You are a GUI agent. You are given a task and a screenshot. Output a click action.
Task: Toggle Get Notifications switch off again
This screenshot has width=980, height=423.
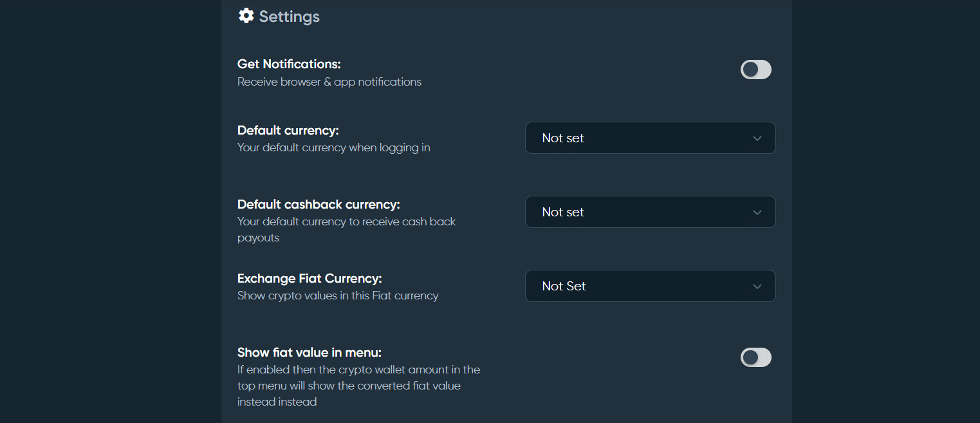pos(755,70)
